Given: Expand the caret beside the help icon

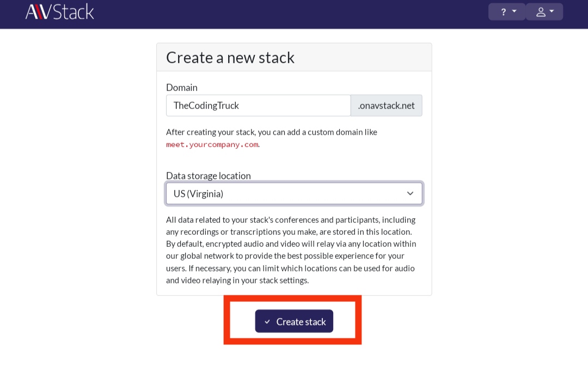Looking at the screenshot, I should [x=514, y=11].
